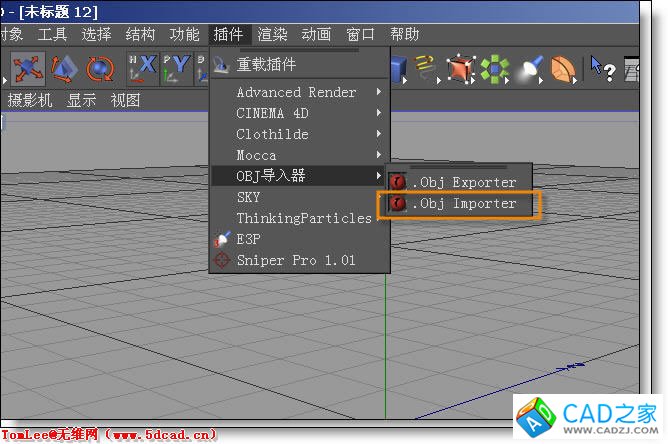Open cube primitive flyout arrow

click(405, 80)
